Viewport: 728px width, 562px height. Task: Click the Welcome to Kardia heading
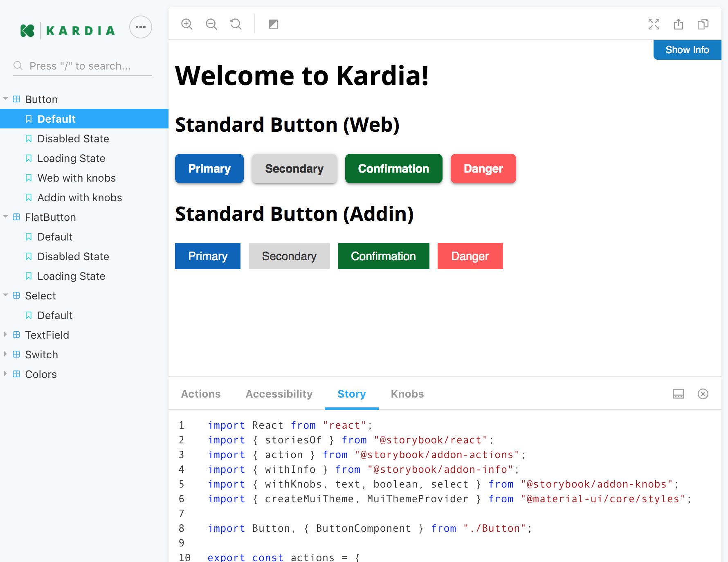[302, 76]
